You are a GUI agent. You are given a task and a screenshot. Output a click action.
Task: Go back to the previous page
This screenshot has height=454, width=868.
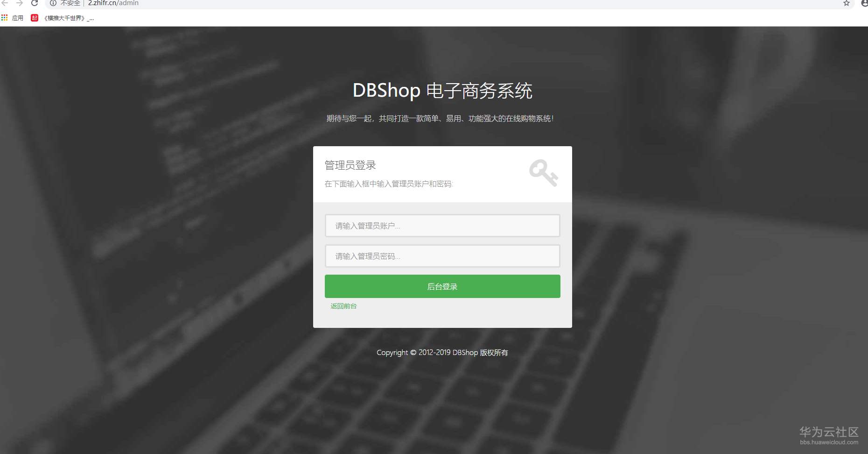[5, 3]
